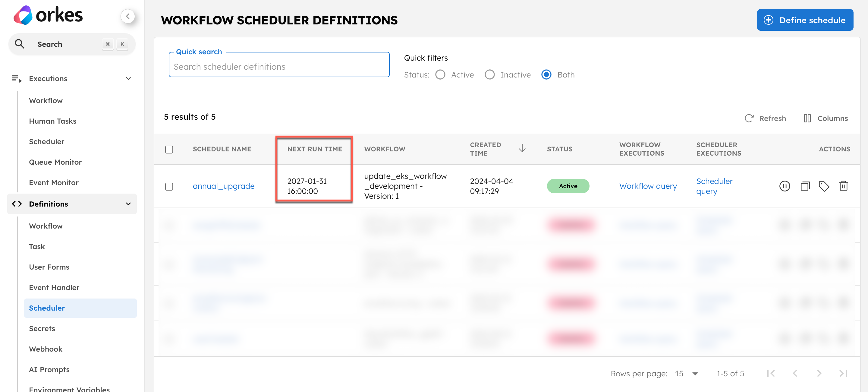Collapse the sidebar with arrow button
Viewport: 868px width, 392px height.
click(x=128, y=16)
